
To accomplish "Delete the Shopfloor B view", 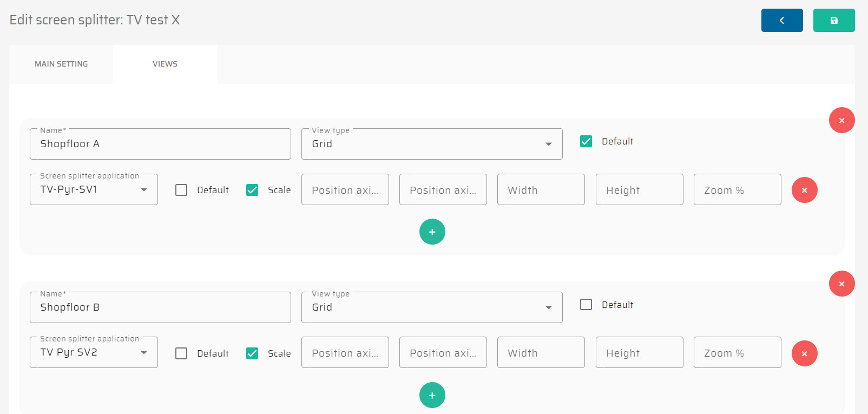I will (841, 284).
